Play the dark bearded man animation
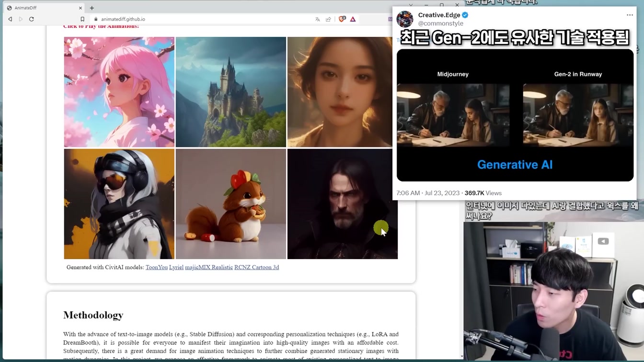Viewport: 644px width, 362px height. click(343, 204)
